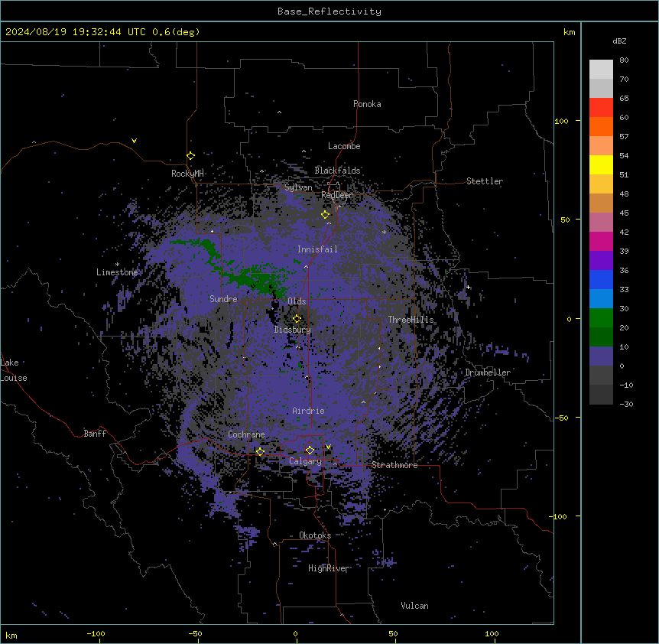Screen dimensions: 659x644
Task: Click the ThreeHills label
Action: (411, 320)
